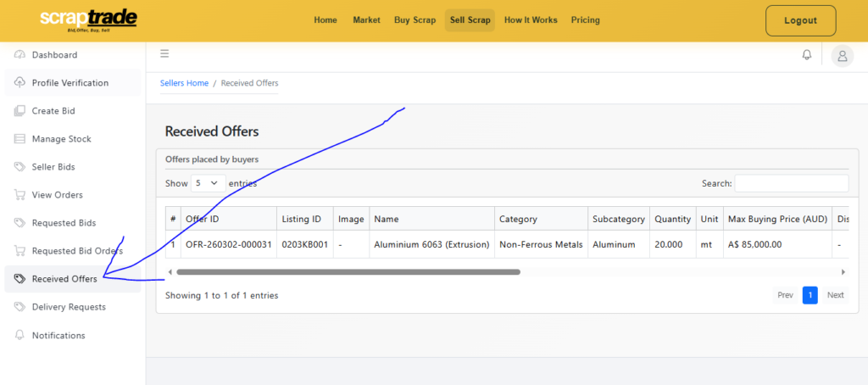This screenshot has width=868, height=385.
Task: Click the Delivery Requests tag icon
Action: (x=20, y=307)
